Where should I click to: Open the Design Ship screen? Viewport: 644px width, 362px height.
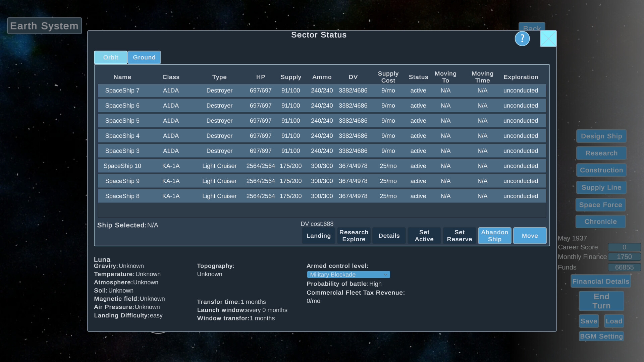tap(601, 136)
